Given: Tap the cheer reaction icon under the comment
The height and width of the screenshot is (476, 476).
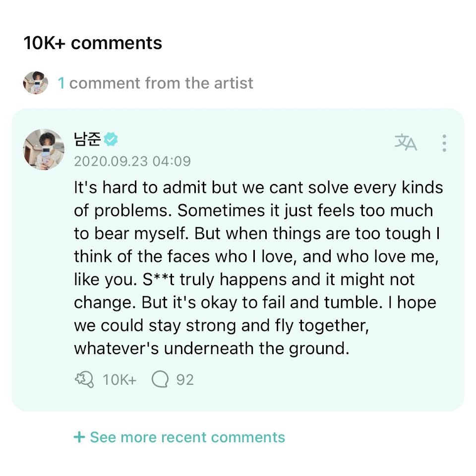Looking at the screenshot, I should [x=84, y=380].
